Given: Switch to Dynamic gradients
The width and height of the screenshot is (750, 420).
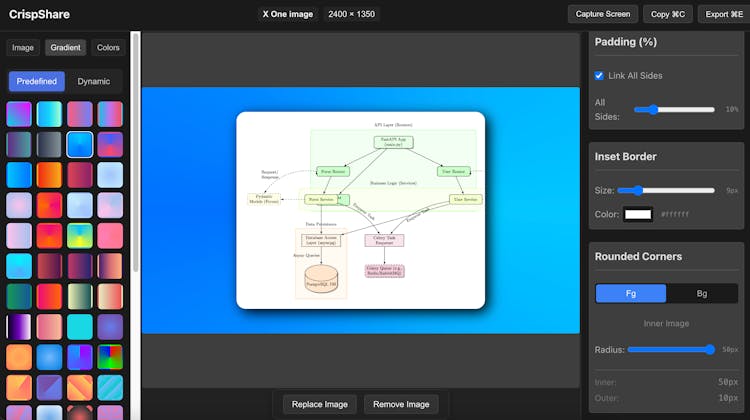Looking at the screenshot, I should point(94,82).
